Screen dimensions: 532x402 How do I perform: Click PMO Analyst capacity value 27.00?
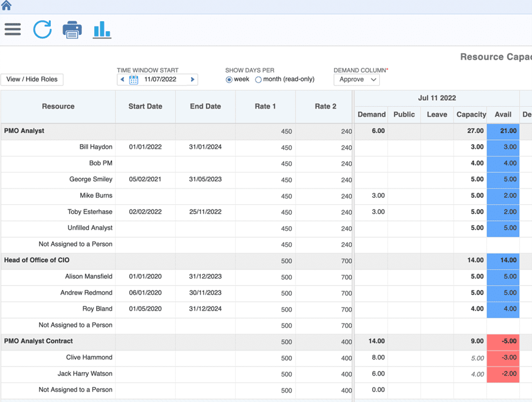(475, 130)
